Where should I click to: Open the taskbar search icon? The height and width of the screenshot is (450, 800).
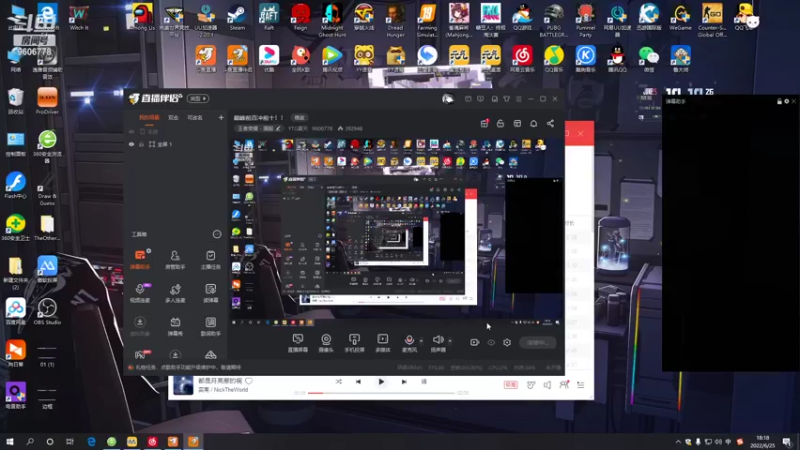(x=30, y=441)
